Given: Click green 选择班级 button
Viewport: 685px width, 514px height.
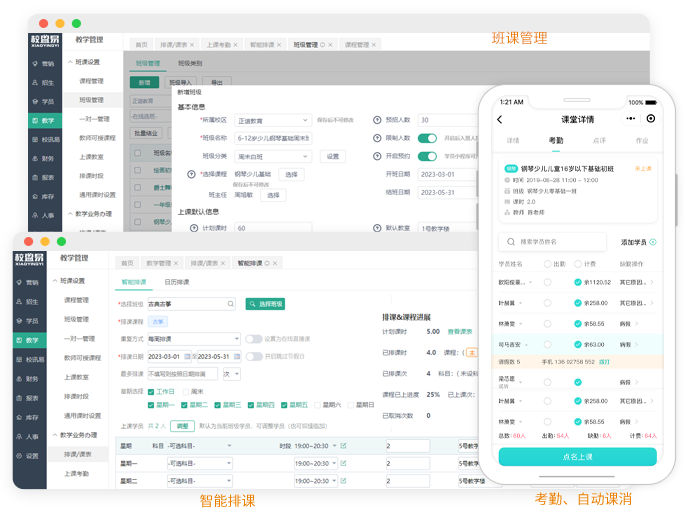Looking at the screenshot, I should 265,304.
